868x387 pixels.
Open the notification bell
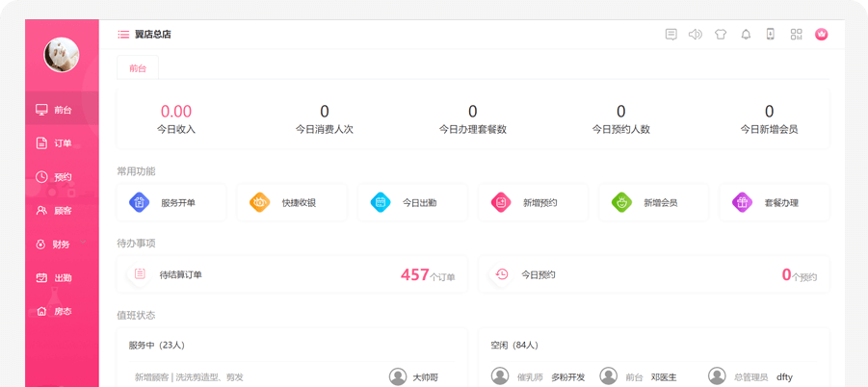pyautogui.click(x=746, y=35)
